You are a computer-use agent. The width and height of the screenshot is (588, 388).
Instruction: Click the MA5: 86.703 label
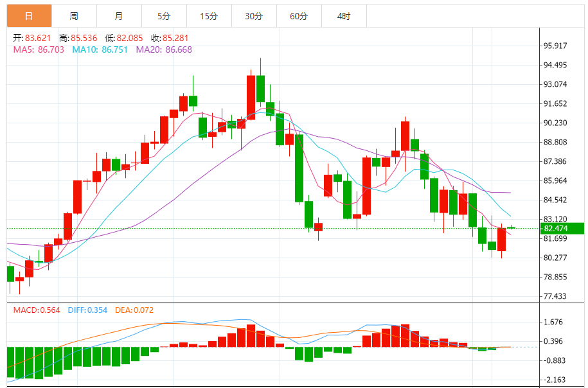(x=39, y=49)
